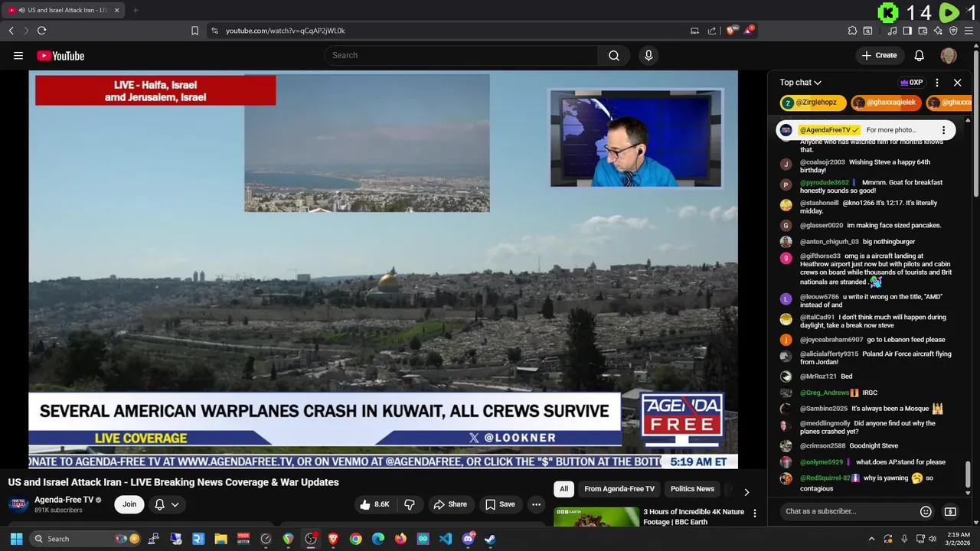Close the live chat panel
The image size is (980, 551).
[x=957, y=83]
